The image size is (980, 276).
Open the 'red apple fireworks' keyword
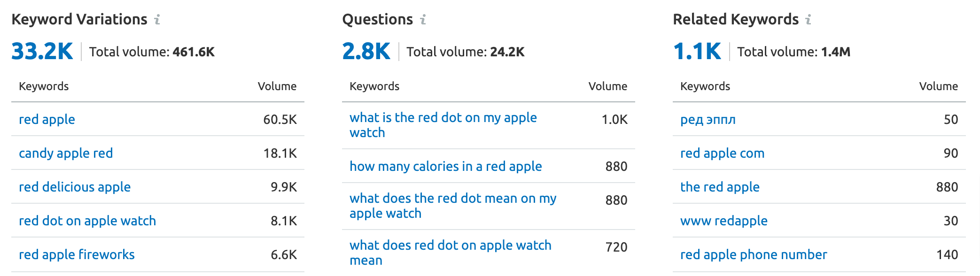[76, 254]
